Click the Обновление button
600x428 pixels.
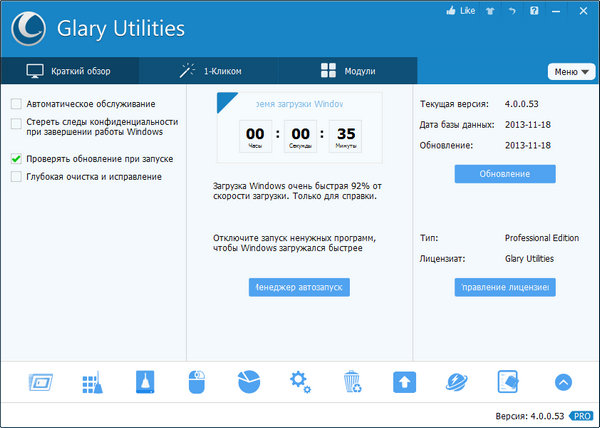[504, 174]
